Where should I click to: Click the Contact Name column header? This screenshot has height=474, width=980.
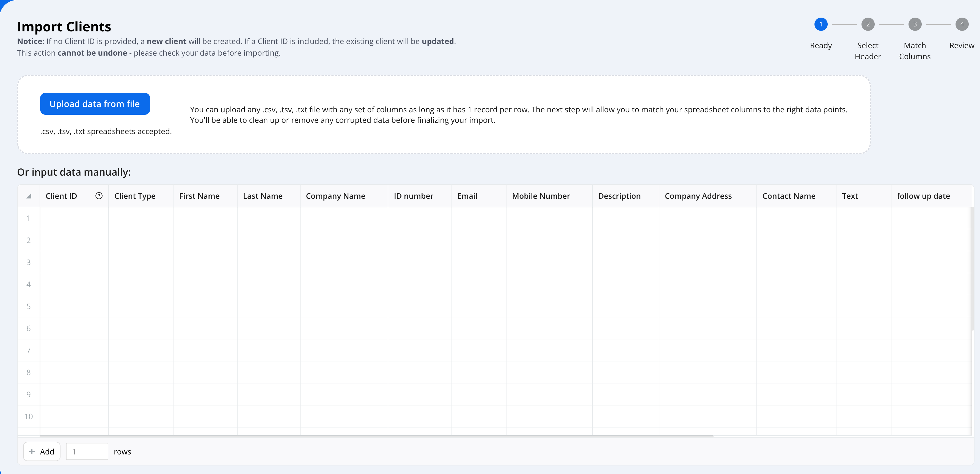[x=797, y=196]
